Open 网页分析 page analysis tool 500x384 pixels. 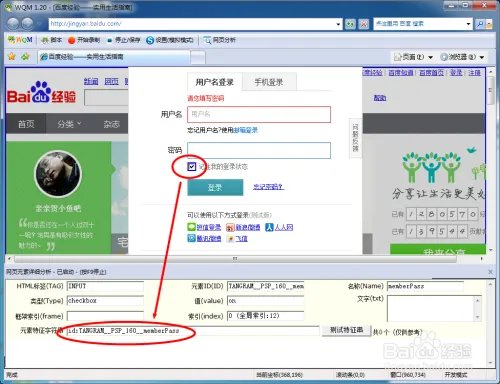219,40
